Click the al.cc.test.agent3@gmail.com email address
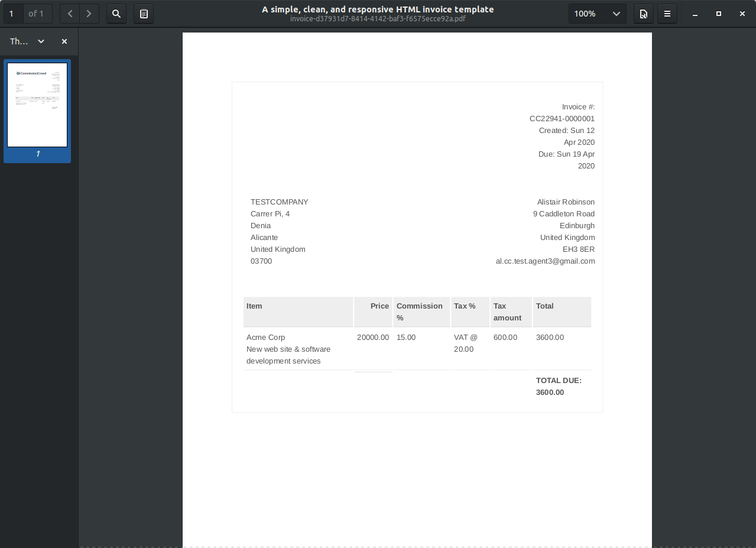The height and width of the screenshot is (548, 756). pos(545,261)
